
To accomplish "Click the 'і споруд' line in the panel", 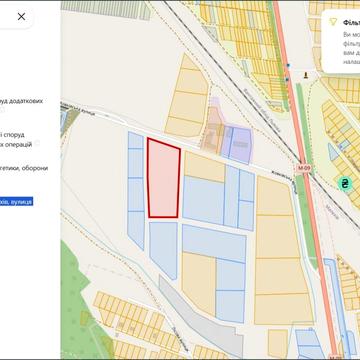I will point(12,135).
